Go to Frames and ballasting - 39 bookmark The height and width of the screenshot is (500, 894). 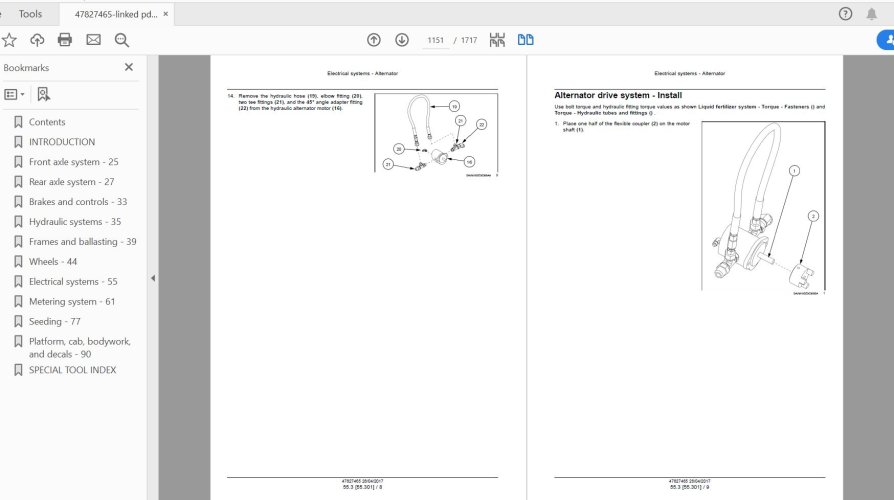[x=83, y=242]
